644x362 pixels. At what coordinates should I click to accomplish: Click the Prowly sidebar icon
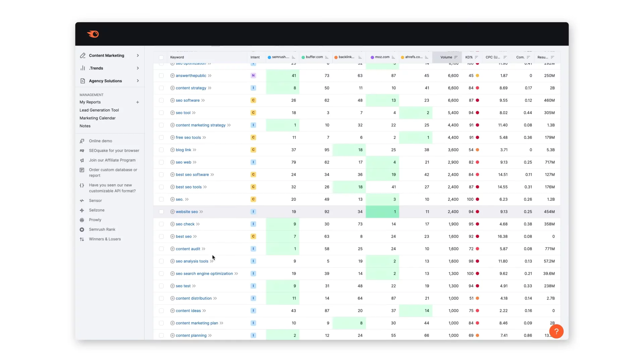[82, 220]
